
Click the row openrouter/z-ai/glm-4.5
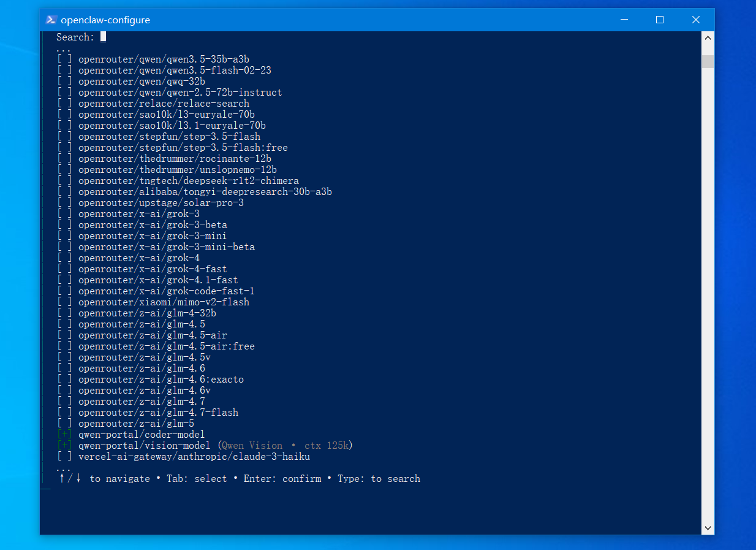point(130,324)
